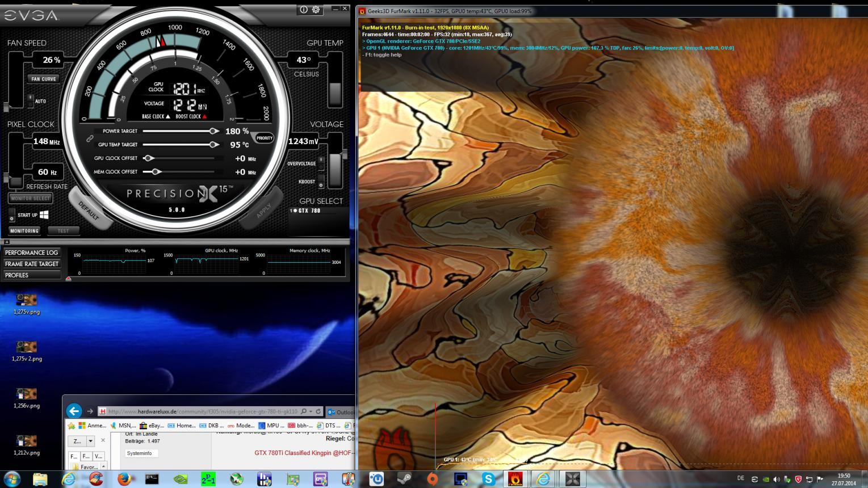Viewport: 868px width, 488px height.
Task: Click the DEFAULT reset button
Action: 89,210
